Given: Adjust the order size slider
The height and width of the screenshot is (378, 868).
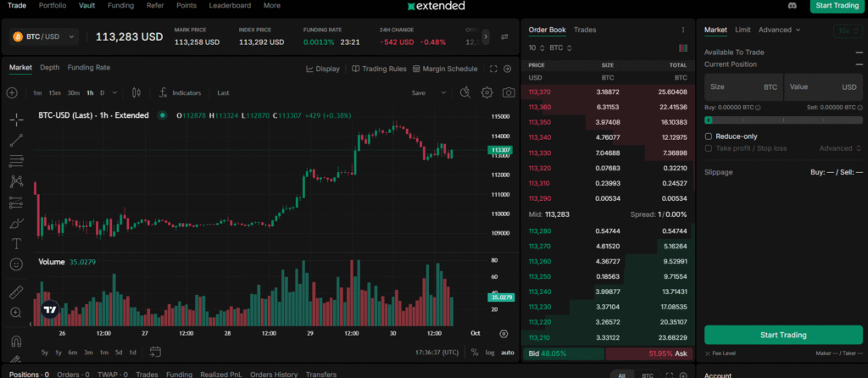Looking at the screenshot, I should (783, 120).
